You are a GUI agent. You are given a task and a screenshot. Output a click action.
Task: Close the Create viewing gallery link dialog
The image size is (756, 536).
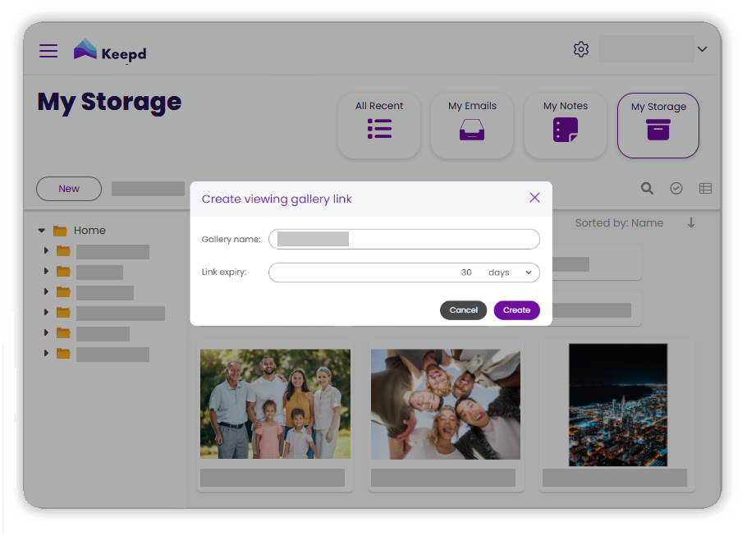click(534, 198)
